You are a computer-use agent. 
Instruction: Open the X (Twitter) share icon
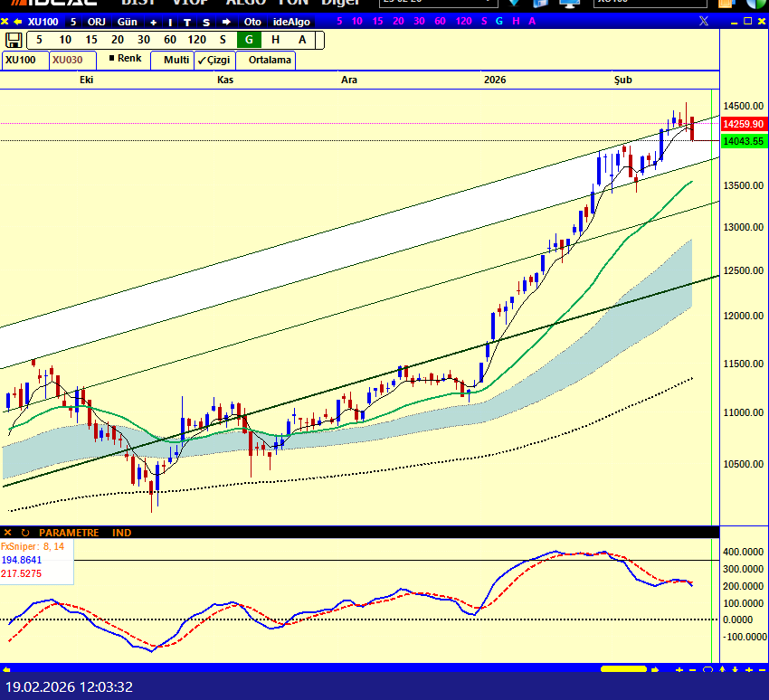coord(703,21)
